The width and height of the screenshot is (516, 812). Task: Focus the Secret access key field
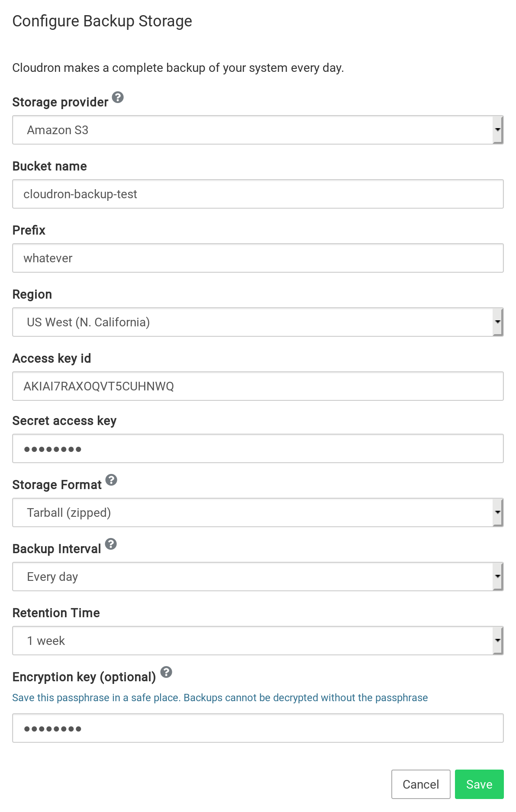(x=258, y=448)
